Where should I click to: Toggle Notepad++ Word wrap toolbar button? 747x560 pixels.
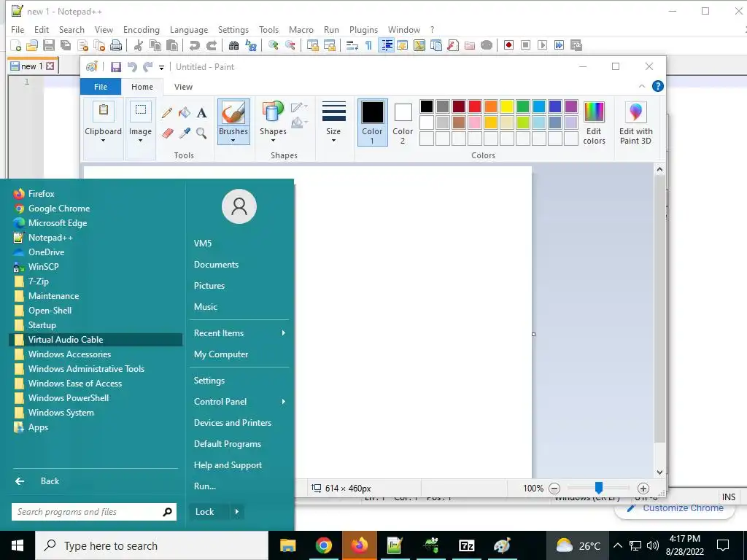352,45
